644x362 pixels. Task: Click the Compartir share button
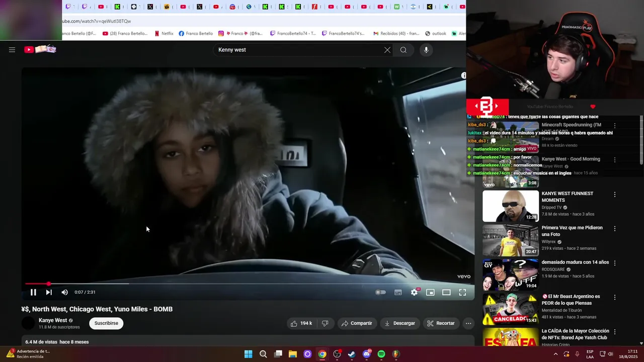357,323
